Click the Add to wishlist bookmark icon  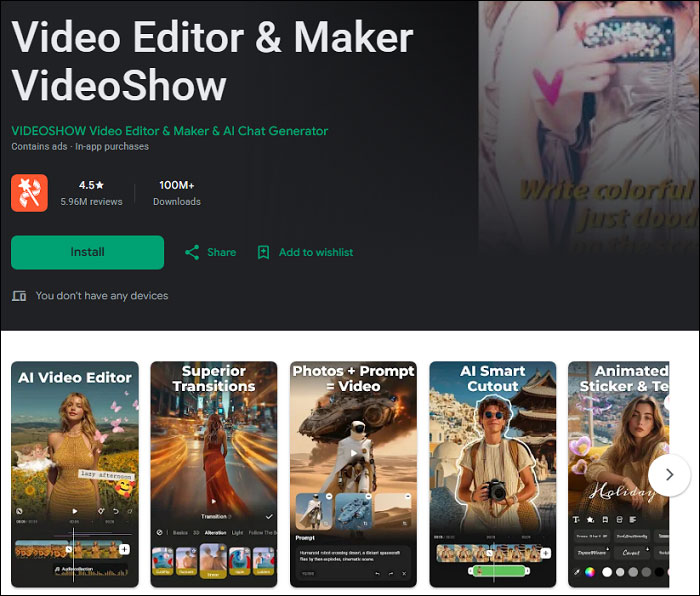[x=263, y=253]
